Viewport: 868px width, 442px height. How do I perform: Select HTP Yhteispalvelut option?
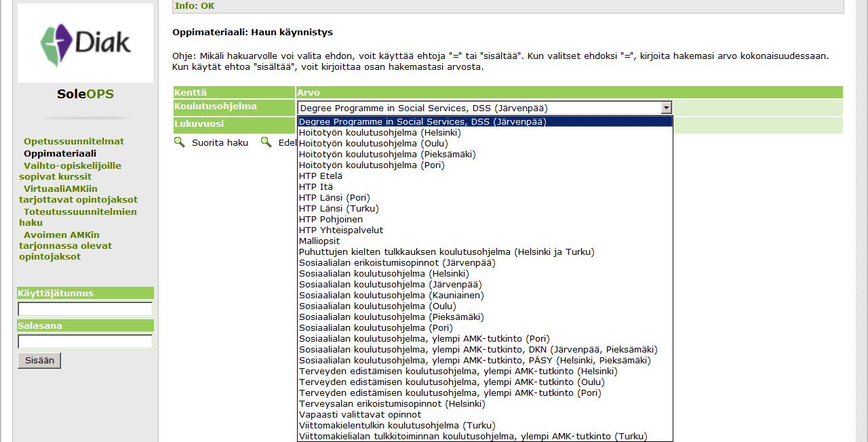[485, 230]
